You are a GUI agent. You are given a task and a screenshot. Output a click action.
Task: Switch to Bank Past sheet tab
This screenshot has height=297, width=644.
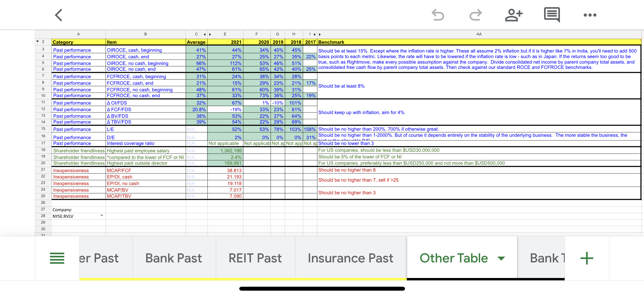[174, 258]
